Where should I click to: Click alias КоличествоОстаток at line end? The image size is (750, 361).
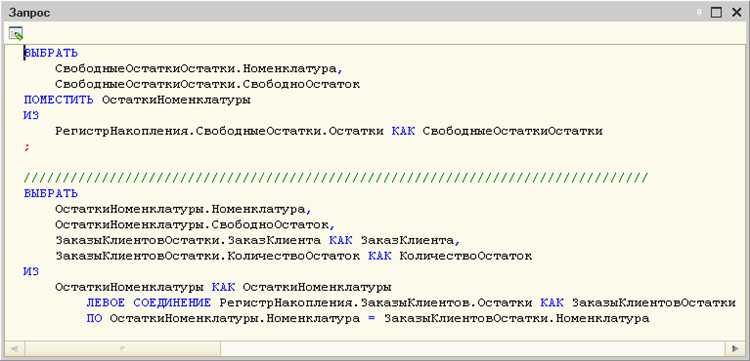(465, 256)
